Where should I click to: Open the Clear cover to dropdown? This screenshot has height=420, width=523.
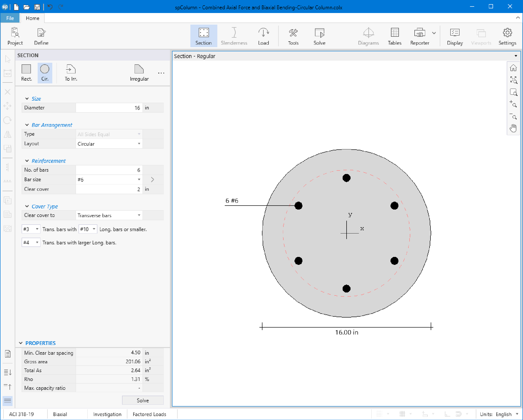pyautogui.click(x=109, y=215)
